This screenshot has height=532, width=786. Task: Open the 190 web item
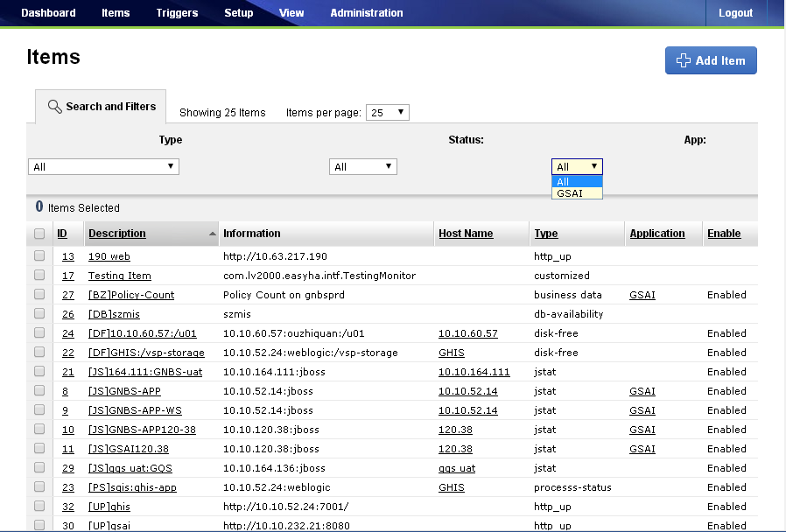click(109, 256)
